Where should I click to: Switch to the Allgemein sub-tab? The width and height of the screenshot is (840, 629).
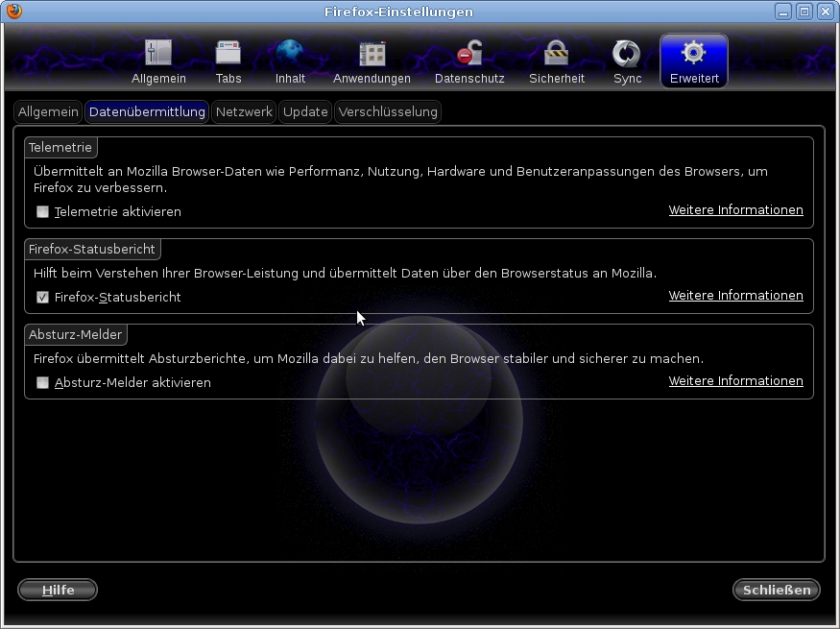click(48, 112)
